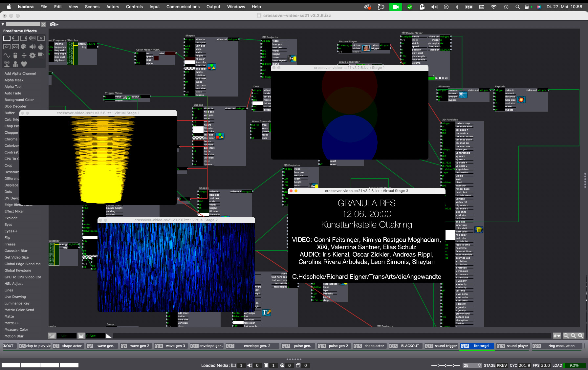Open the FaceTime camera icon in menu bar
This screenshot has width=588, height=370.
pos(396,7)
